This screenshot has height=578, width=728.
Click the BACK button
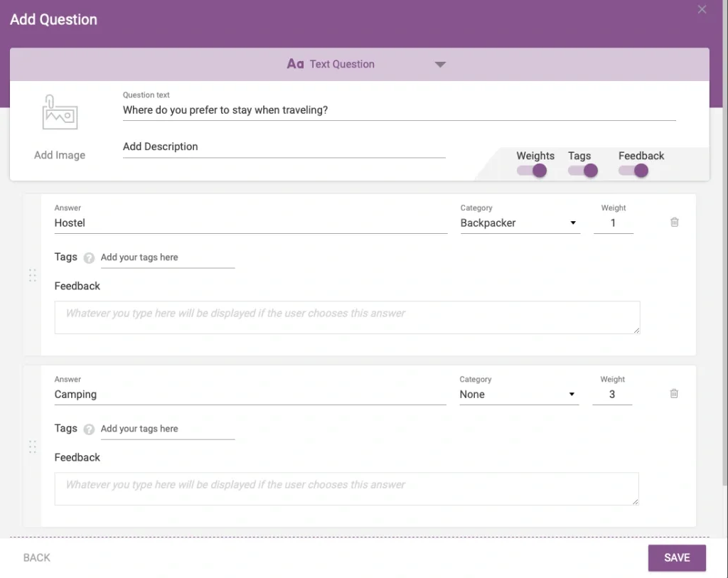click(37, 558)
